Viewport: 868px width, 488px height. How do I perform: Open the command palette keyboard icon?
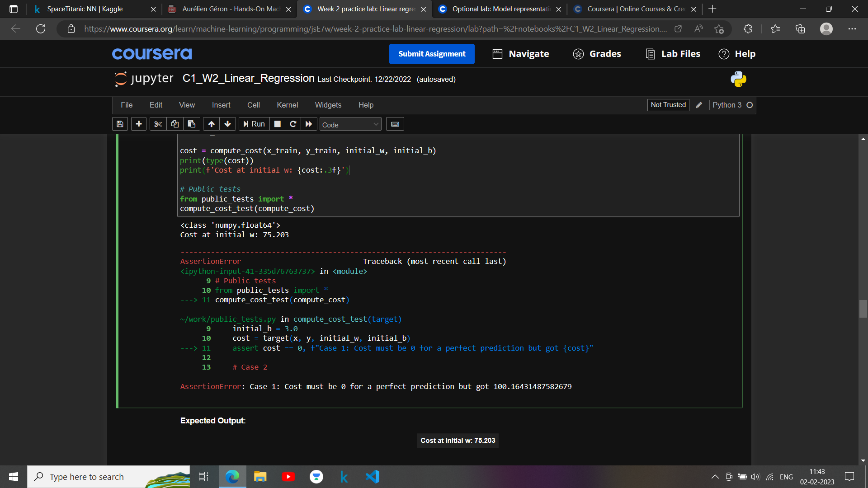coord(395,124)
